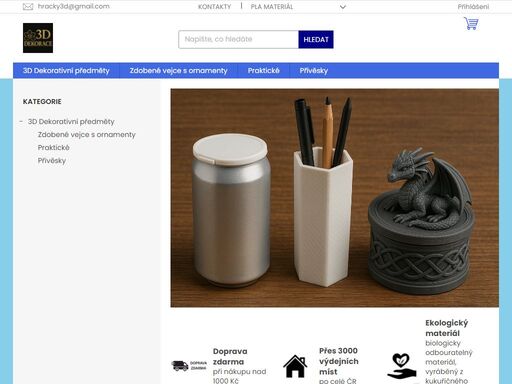Click the free delivery truck icon
512x384 pixels.
189,366
